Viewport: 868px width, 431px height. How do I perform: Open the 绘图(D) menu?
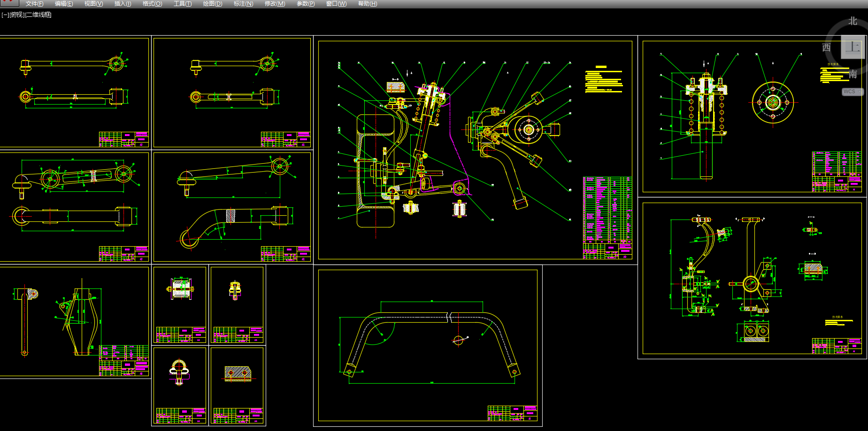[212, 4]
